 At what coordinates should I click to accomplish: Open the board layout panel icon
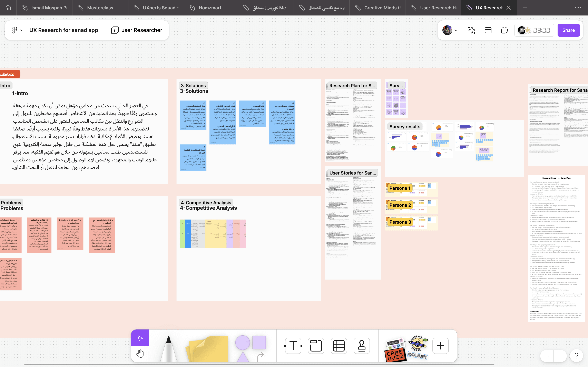[x=488, y=30]
